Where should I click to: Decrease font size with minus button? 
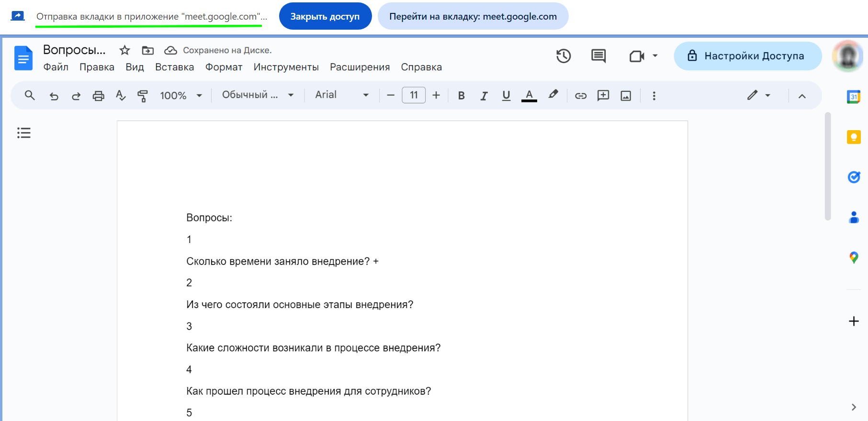pyautogui.click(x=391, y=95)
